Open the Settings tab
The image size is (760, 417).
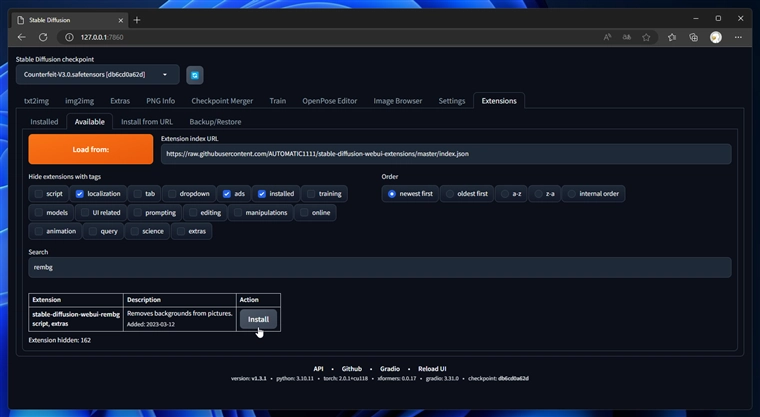(x=452, y=101)
